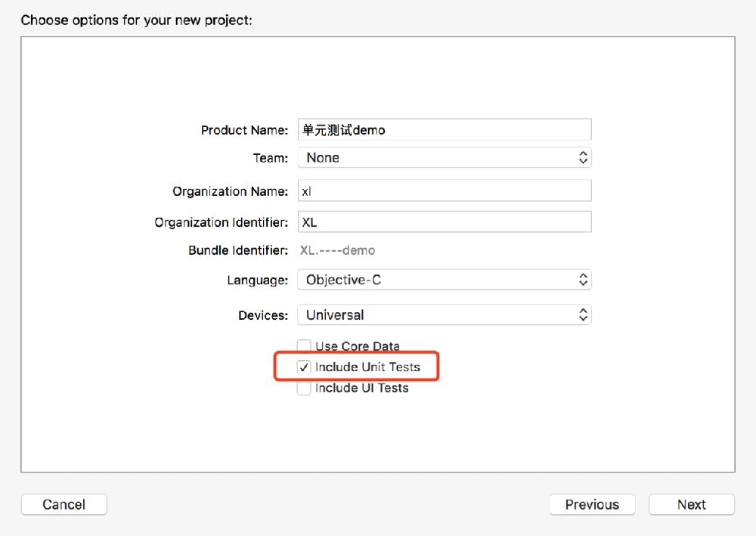Viewport: 756px width, 536px height.
Task: Uncheck the Include Unit Tests checkbox
Action: tap(304, 367)
